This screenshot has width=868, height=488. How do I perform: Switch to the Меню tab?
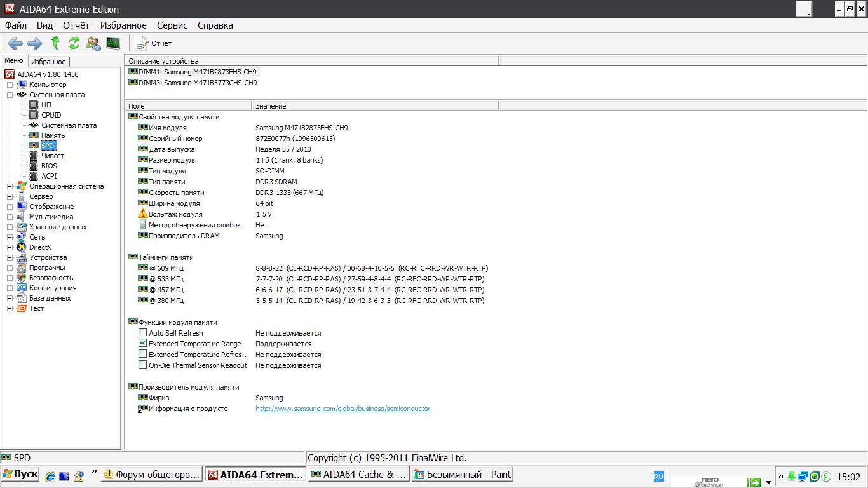pyautogui.click(x=14, y=60)
